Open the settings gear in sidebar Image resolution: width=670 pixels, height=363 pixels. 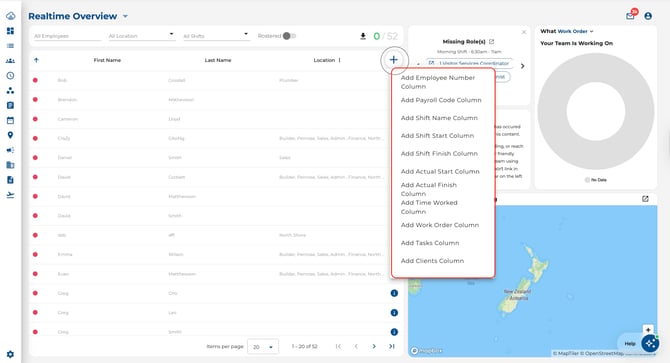[x=11, y=354]
